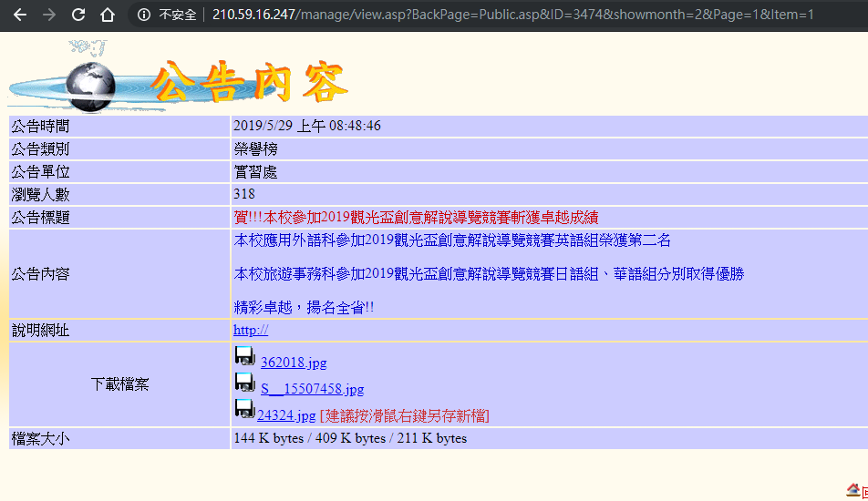Select the line about 旅遊事務科 日語組、華語組
The width and height of the screenshot is (868, 501).
click(489, 274)
